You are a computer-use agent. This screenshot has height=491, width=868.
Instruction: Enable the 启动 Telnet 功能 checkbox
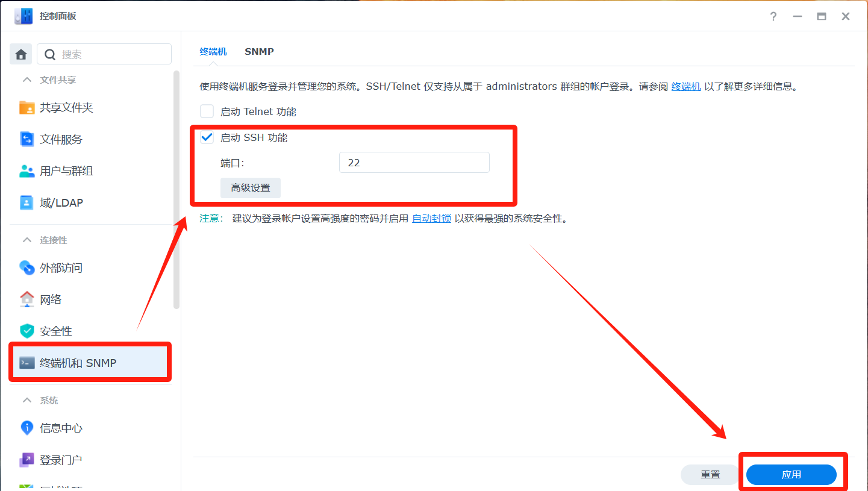[x=207, y=111]
